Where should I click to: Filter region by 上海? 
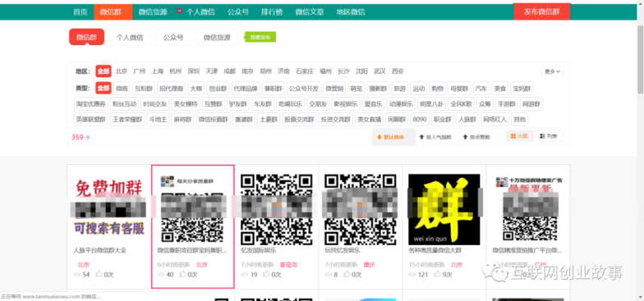tap(158, 71)
